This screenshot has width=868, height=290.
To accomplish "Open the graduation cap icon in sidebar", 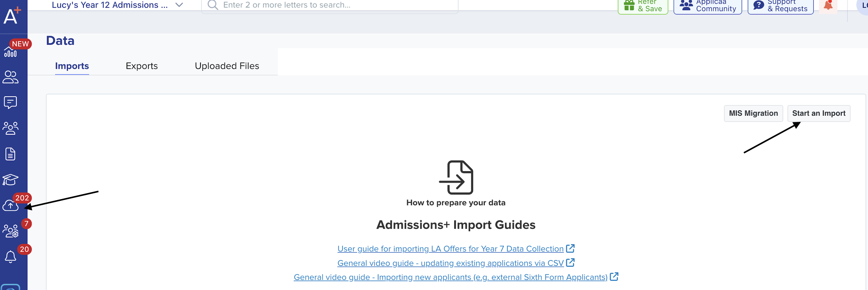I will 10,180.
